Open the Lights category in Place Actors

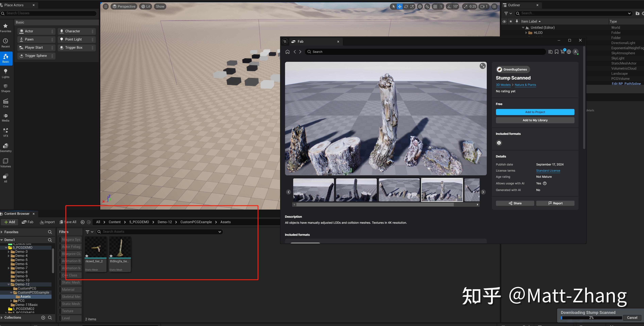coord(5,73)
